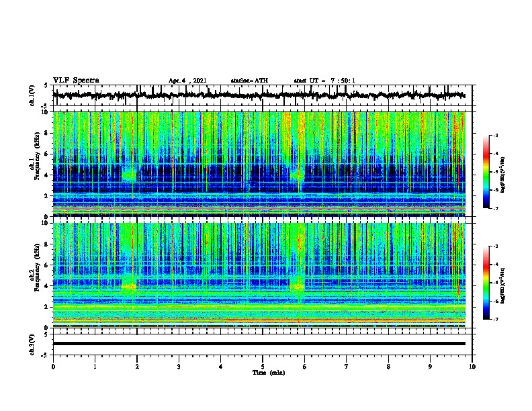Click the time axis tick labeled 0
The height and width of the screenshot is (411, 532).
(53, 367)
